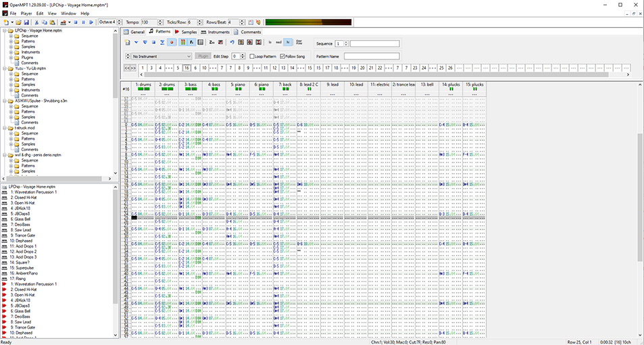Toggle the overflow paste icon

[x=299, y=42]
